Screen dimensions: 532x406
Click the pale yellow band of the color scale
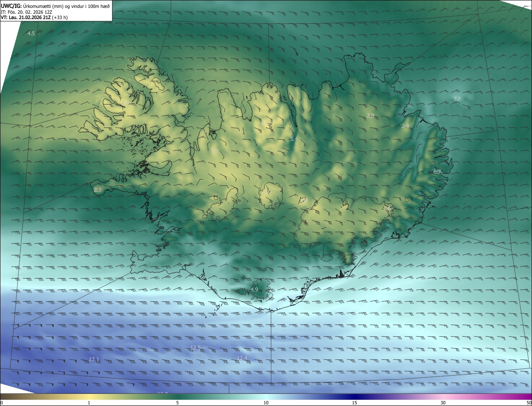89,396
